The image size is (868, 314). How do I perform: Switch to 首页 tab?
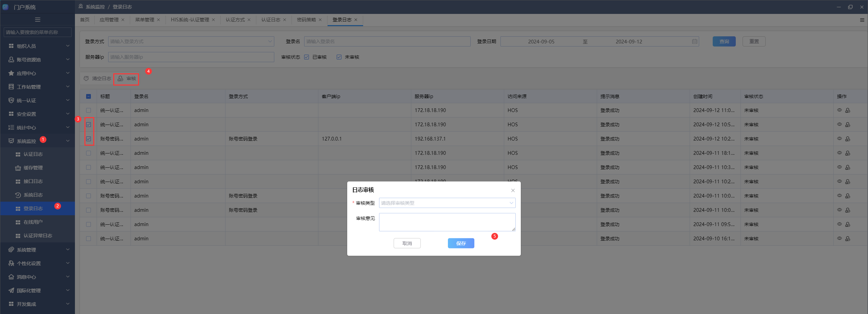pos(85,20)
